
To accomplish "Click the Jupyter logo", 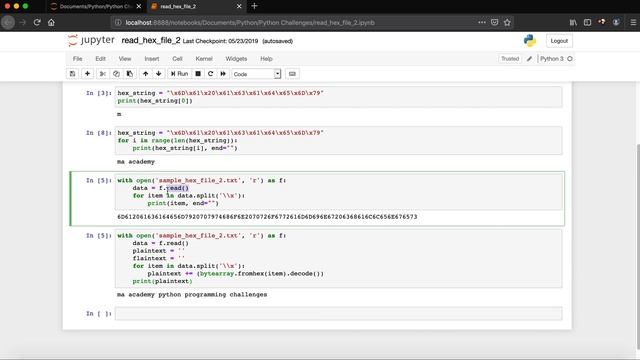I will pyautogui.click(x=91, y=40).
